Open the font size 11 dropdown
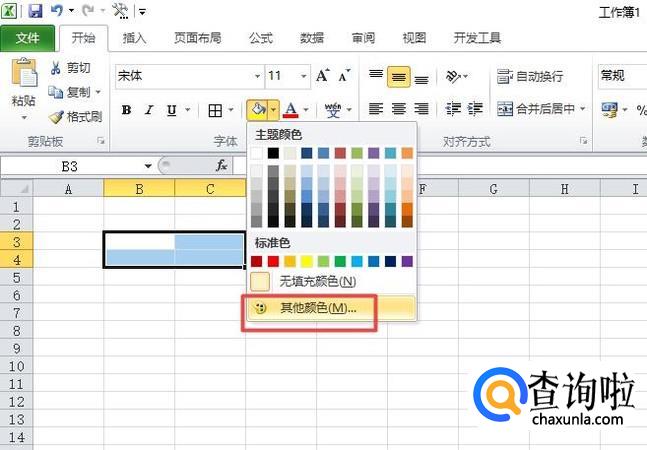 click(304, 76)
